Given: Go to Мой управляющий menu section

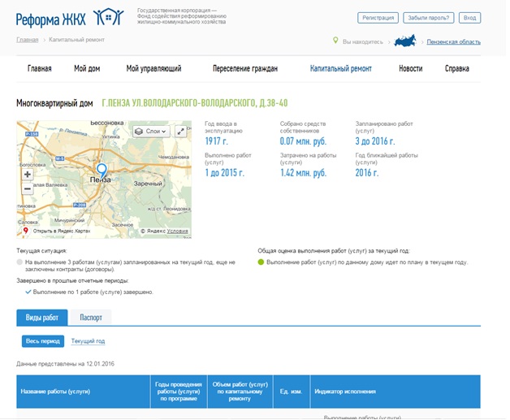Looking at the screenshot, I should [x=153, y=68].
